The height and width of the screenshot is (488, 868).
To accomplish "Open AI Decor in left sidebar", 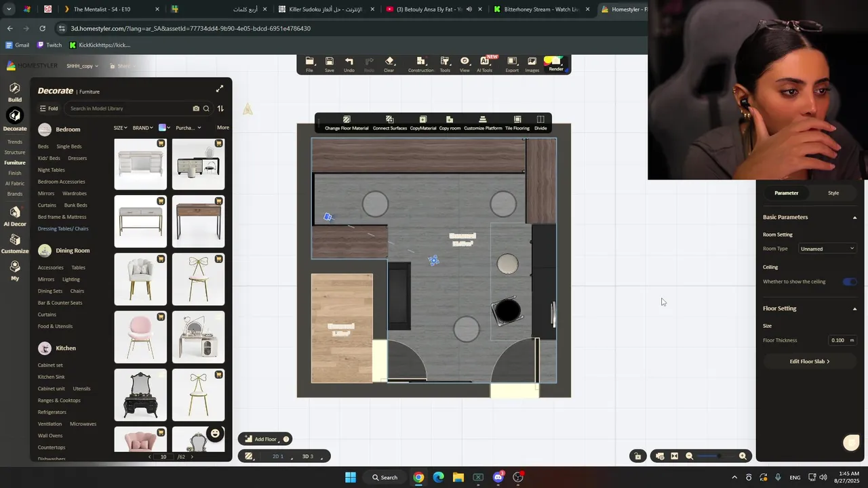I will [15, 217].
